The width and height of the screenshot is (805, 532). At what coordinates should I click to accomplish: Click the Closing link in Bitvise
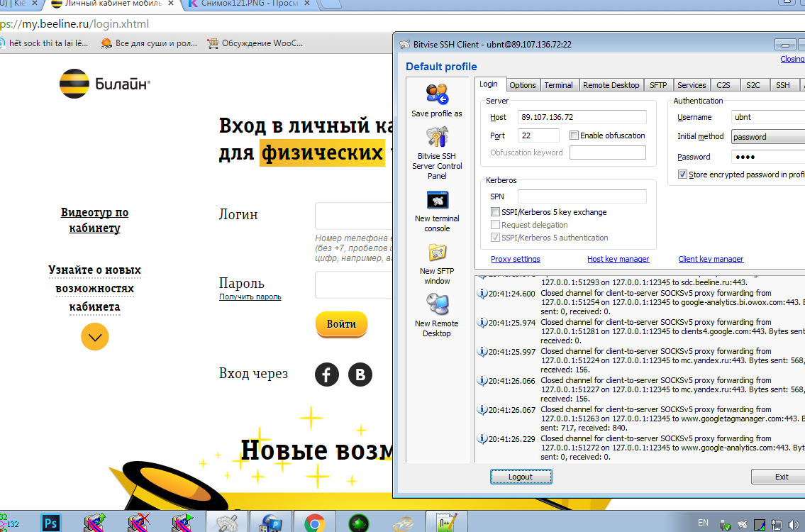click(792, 59)
